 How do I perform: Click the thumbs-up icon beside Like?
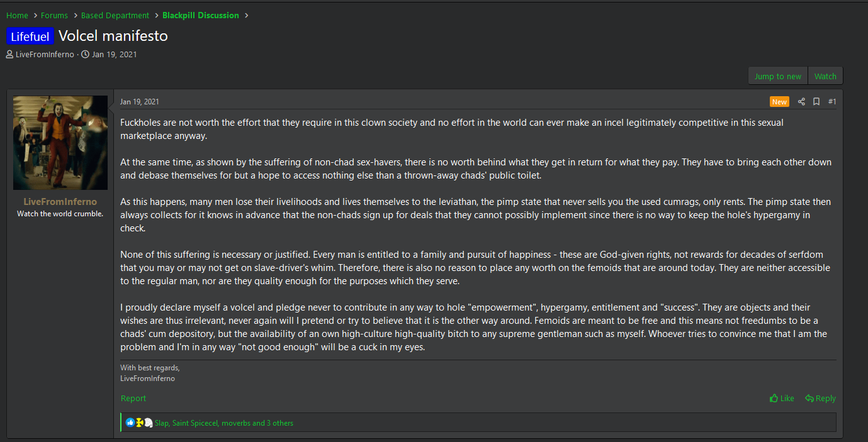pyautogui.click(x=774, y=398)
